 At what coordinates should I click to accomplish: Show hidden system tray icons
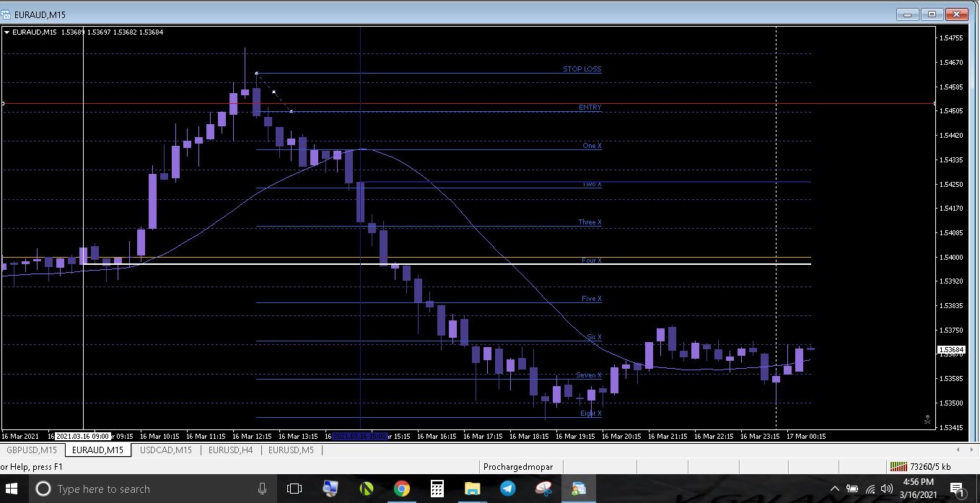point(835,489)
